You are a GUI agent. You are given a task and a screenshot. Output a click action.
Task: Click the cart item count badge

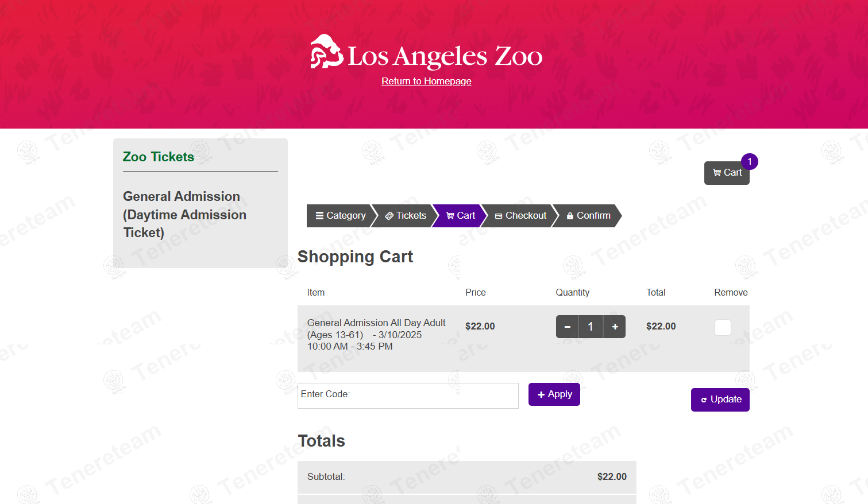coord(749,162)
